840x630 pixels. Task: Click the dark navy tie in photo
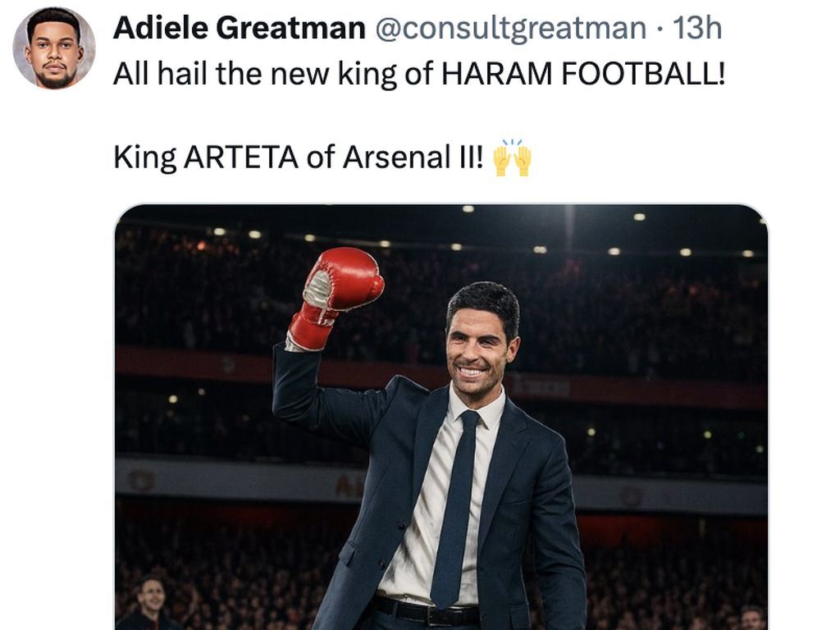(x=456, y=509)
